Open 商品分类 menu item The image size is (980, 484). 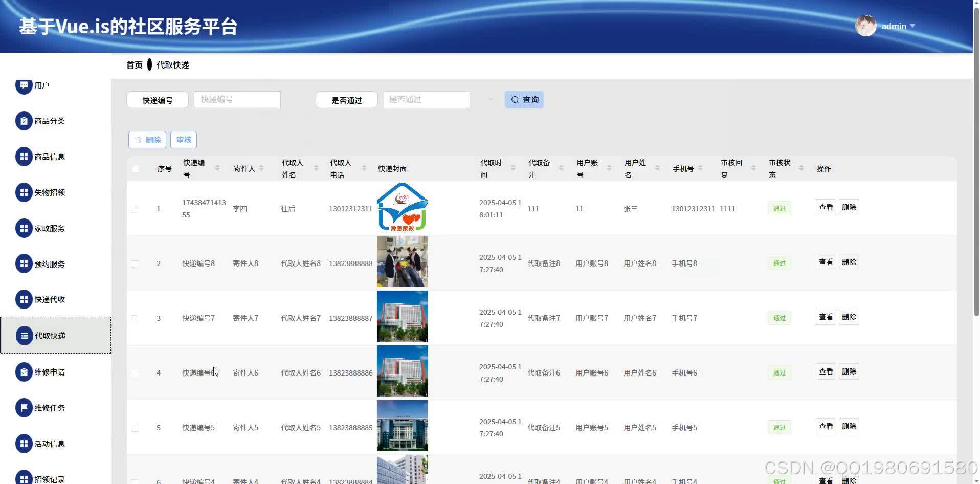pyautogui.click(x=55, y=121)
